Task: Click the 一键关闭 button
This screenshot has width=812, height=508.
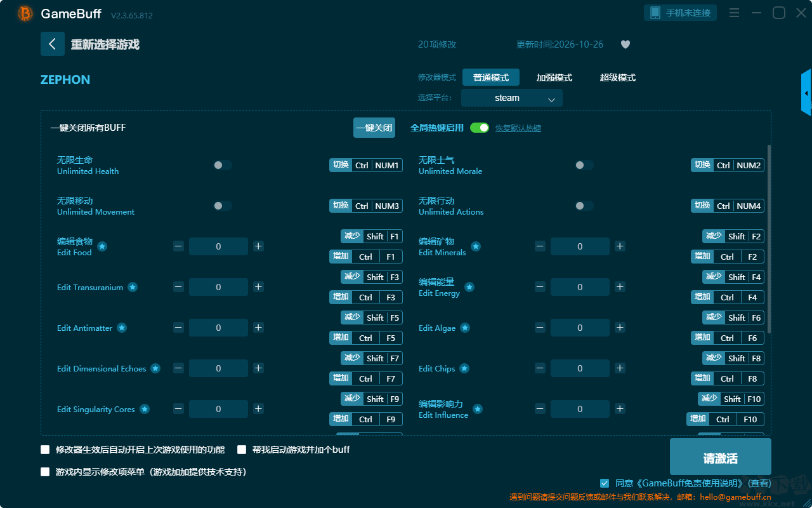Action: tap(374, 128)
